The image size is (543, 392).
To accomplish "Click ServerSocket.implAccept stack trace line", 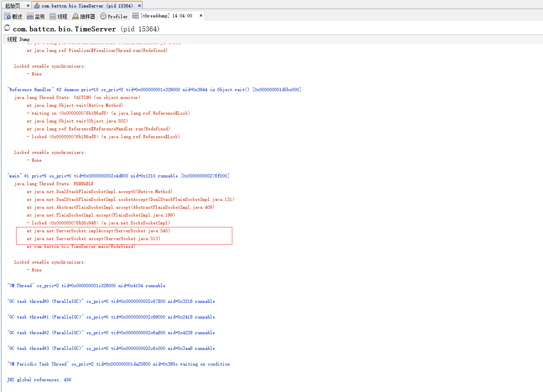I will point(98,231).
